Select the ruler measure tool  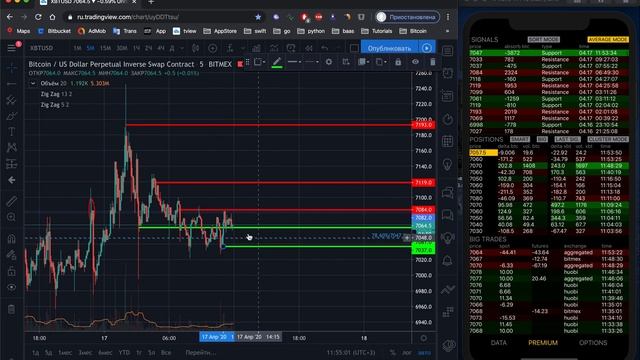point(11,201)
